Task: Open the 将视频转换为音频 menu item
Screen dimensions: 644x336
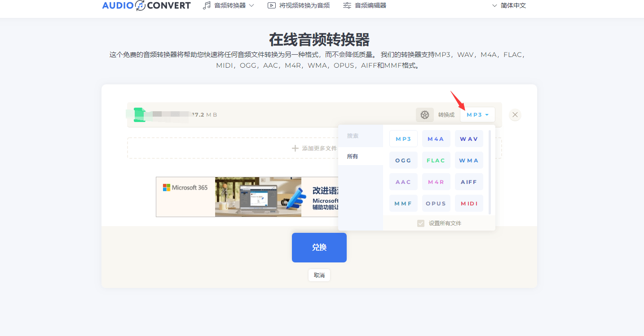Action: click(x=298, y=5)
